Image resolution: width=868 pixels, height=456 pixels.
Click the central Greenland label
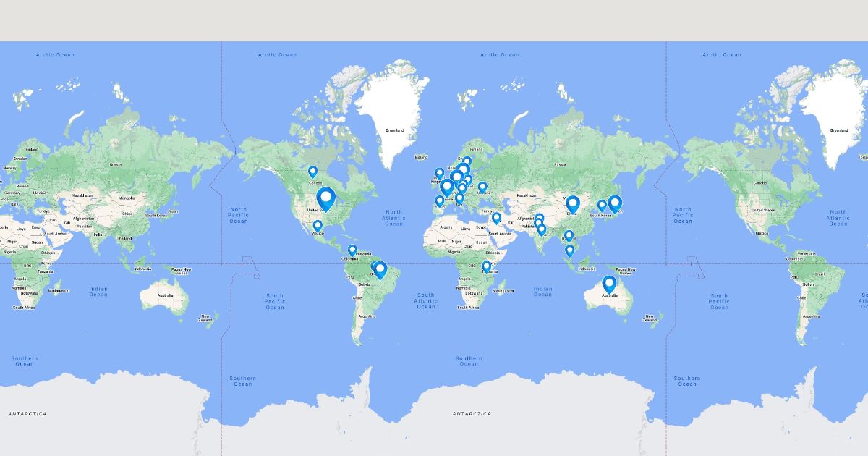click(x=394, y=130)
